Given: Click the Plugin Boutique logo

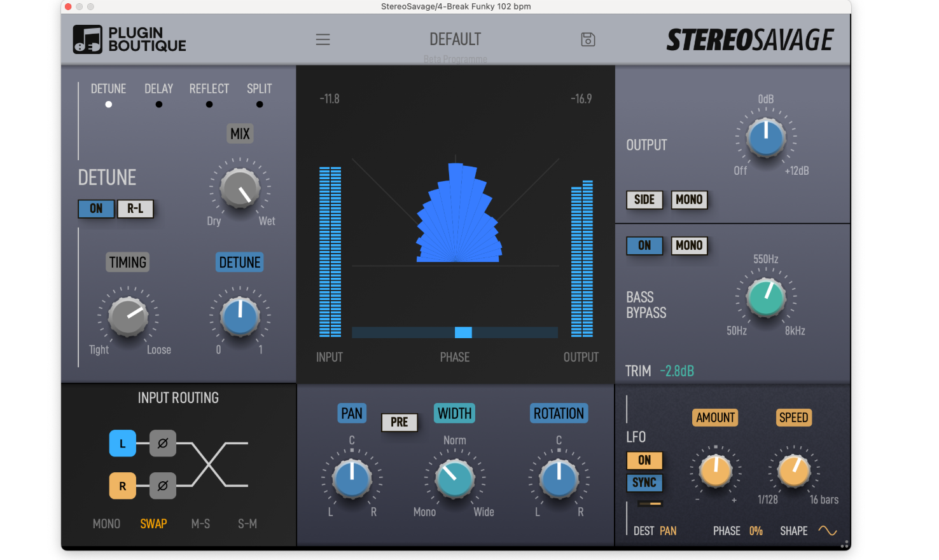Looking at the screenshot, I should click(x=130, y=39).
